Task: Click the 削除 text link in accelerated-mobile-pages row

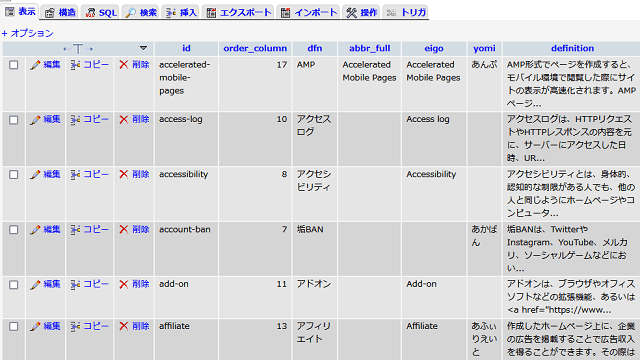Action: click(140, 64)
